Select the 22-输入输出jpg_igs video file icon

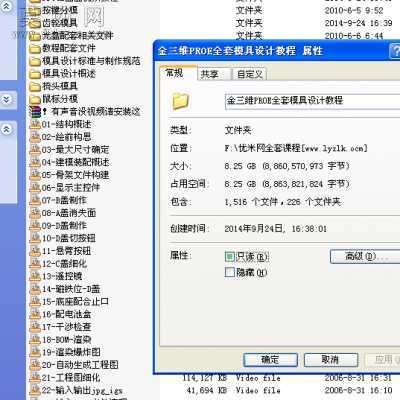pyautogui.click(x=35, y=391)
